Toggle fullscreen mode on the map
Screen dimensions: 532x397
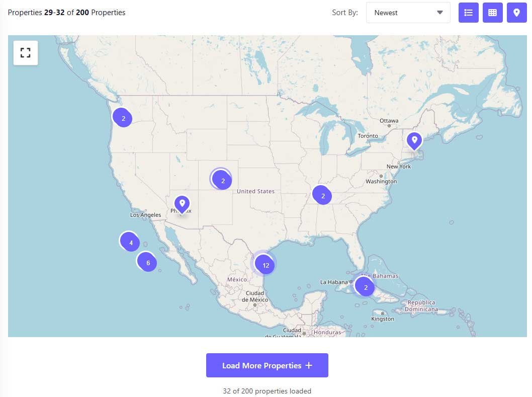tap(25, 52)
